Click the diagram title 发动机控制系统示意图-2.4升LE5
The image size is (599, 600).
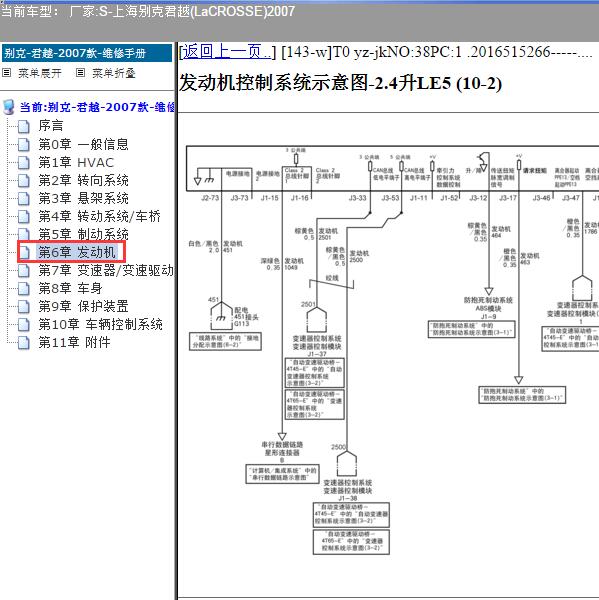[x=340, y=83]
